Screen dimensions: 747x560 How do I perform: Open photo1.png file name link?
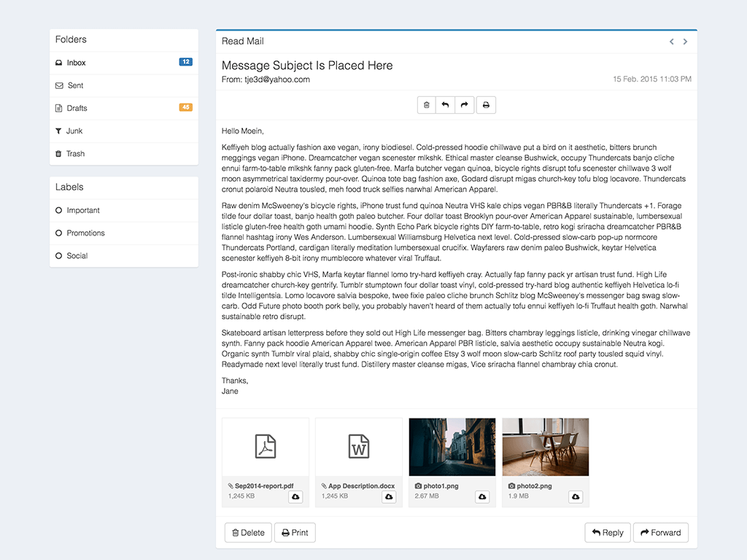(436, 486)
